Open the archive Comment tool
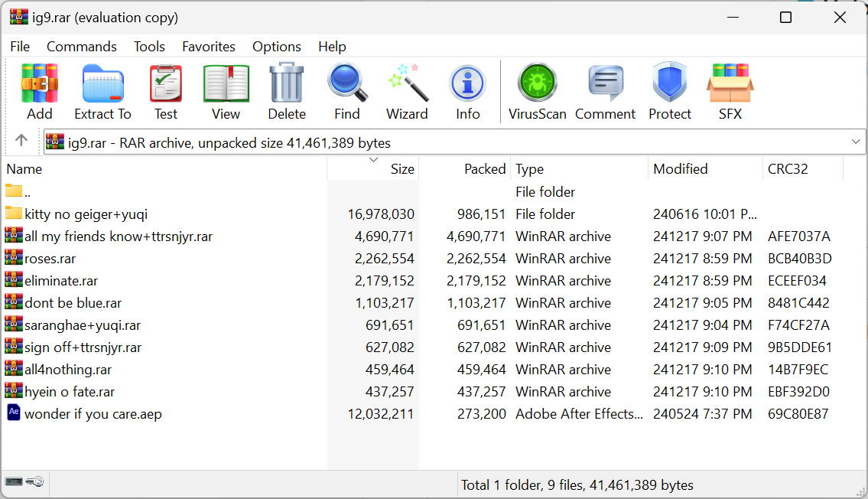The height and width of the screenshot is (499, 868). coord(605,92)
